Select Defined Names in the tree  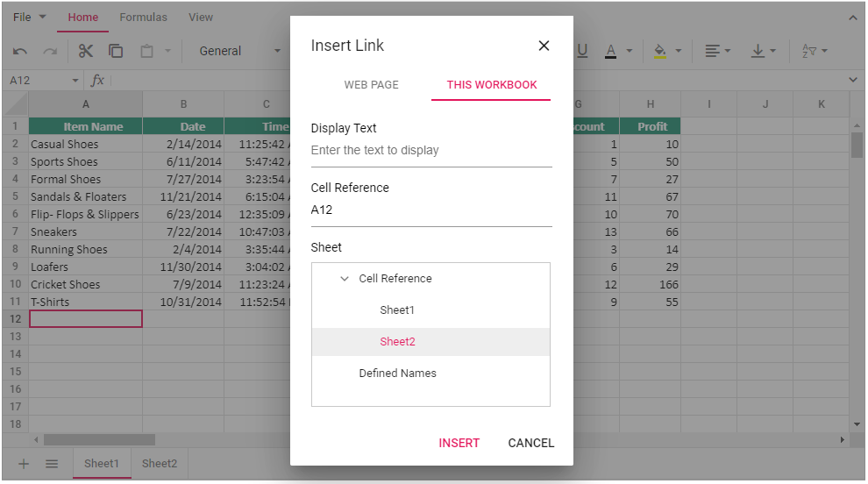pos(397,374)
